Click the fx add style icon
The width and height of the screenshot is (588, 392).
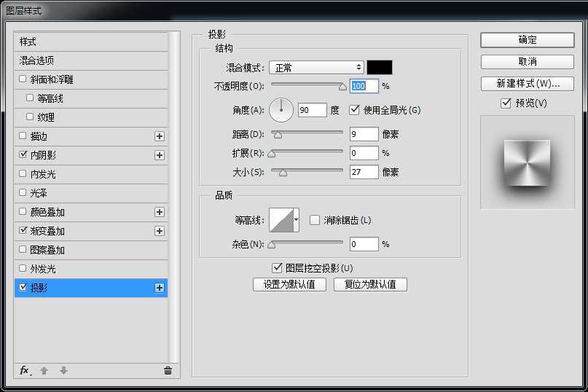[x=24, y=370]
